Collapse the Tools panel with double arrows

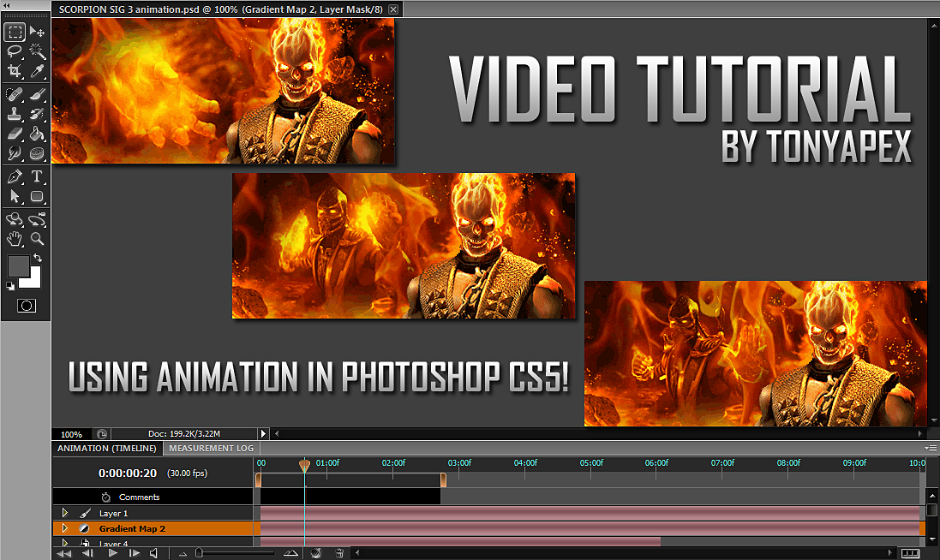pyautogui.click(x=7, y=5)
